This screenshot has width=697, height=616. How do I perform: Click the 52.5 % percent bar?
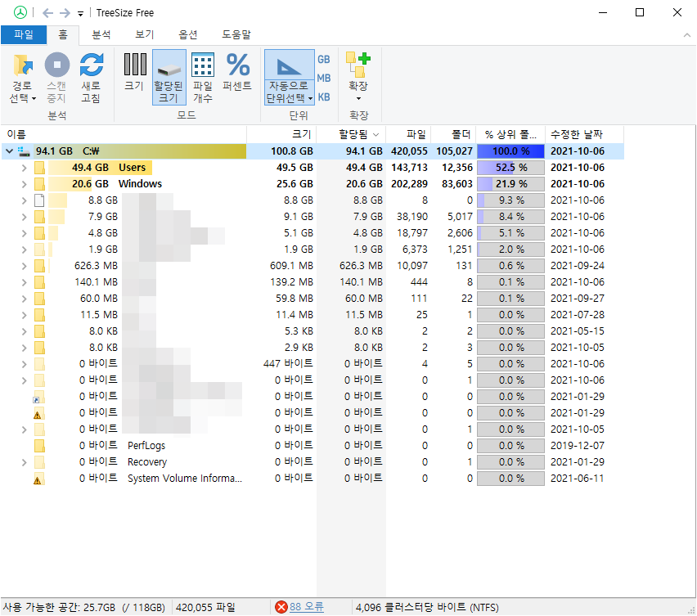click(x=510, y=168)
